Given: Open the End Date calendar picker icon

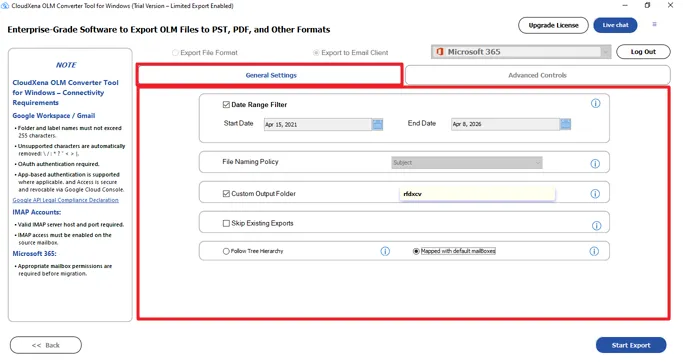Looking at the screenshot, I should click(x=565, y=124).
